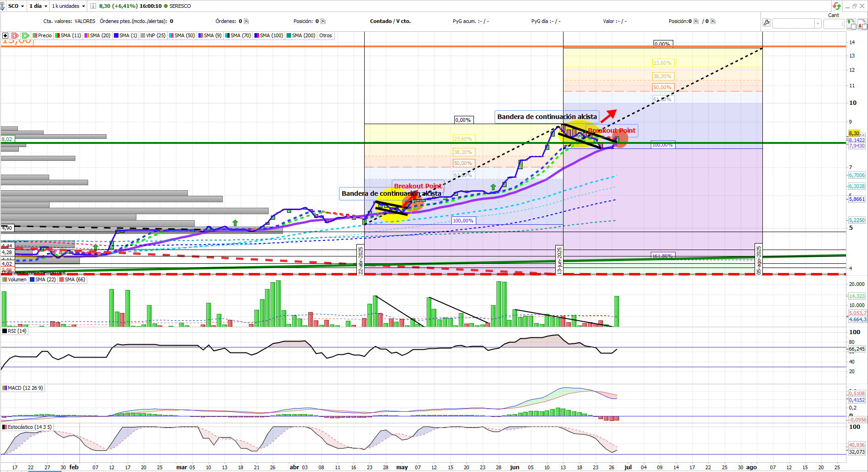Open the SCO symbol dropdown

[x=16, y=6]
